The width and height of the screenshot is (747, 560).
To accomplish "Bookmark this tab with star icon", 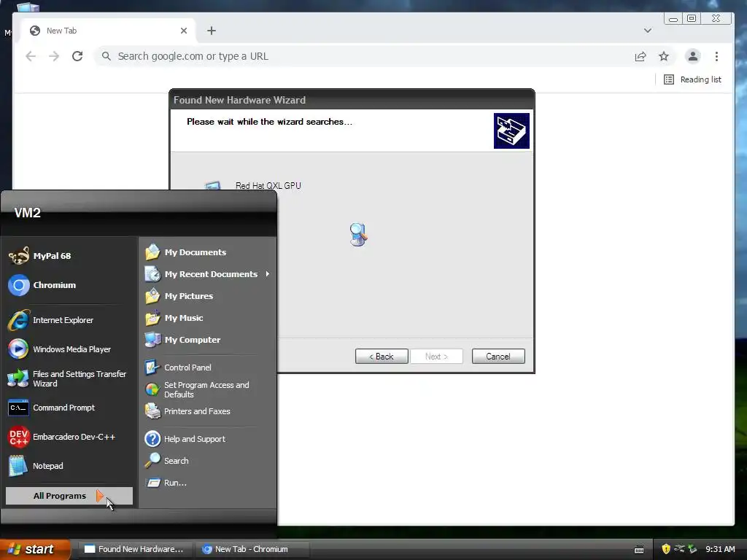I will [664, 56].
